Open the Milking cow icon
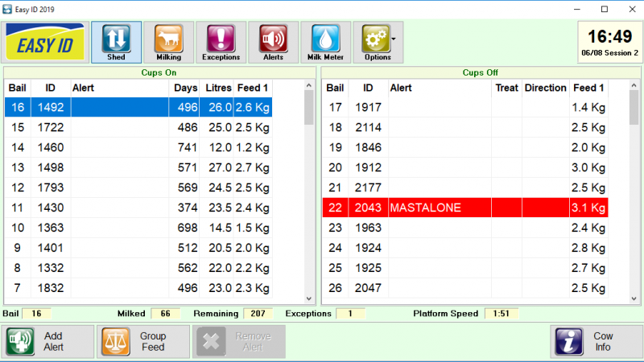Image resolution: width=644 pixels, height=362 pixels. (x=168, y=42)
